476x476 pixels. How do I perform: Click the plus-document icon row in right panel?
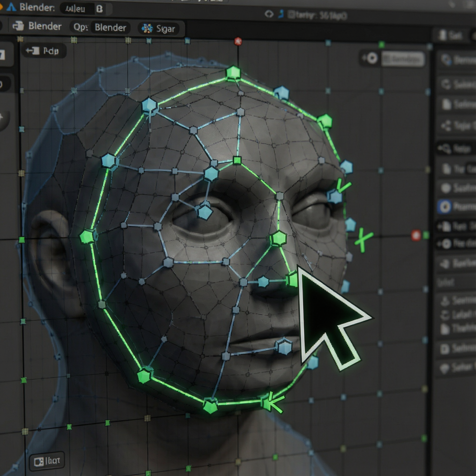(456, 226)
